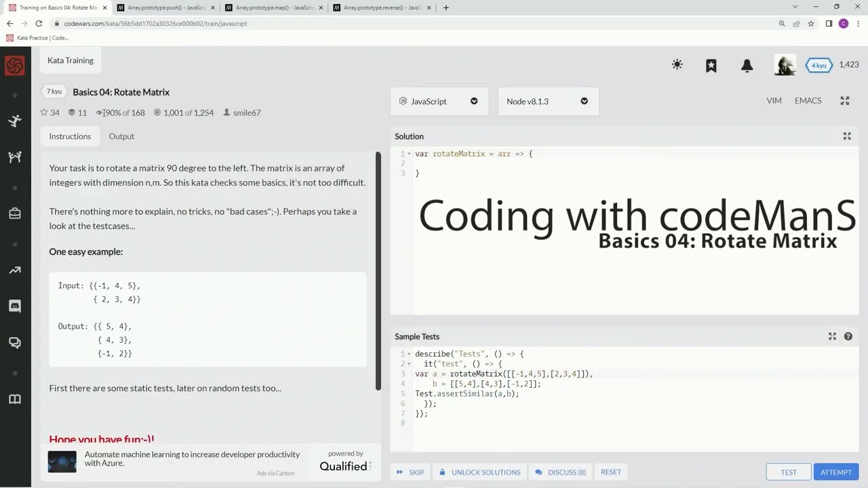This screenshot has width=868, height=488.
Task: Run sample tests with TEST button
Action: pyautogui.click(x=789, y=472)
